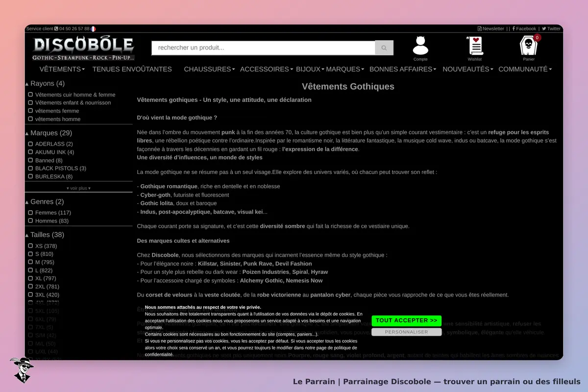Screen dimensions: 588x392
Task: Open the COMMUNAUTÉ dropdown menu
Action: point(525,69)
